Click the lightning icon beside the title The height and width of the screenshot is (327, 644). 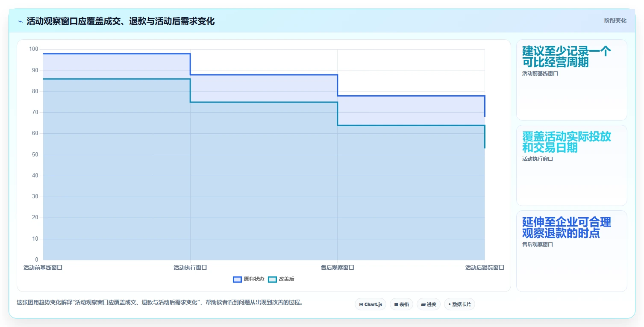pos(21,21)
